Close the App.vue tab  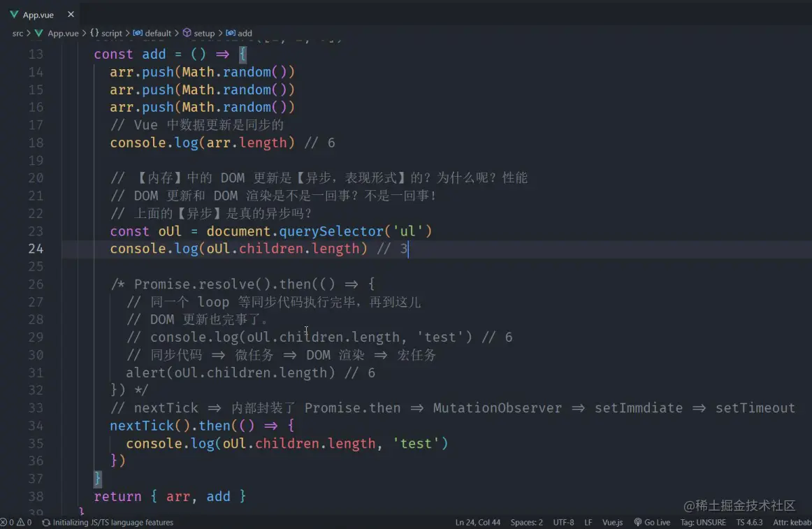(71, 15)
